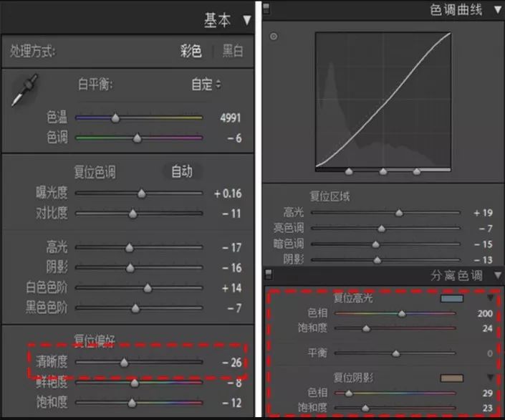505x420 pixels.
Task: Click 复位区域 reset label
Action: [x=330, y=196]
